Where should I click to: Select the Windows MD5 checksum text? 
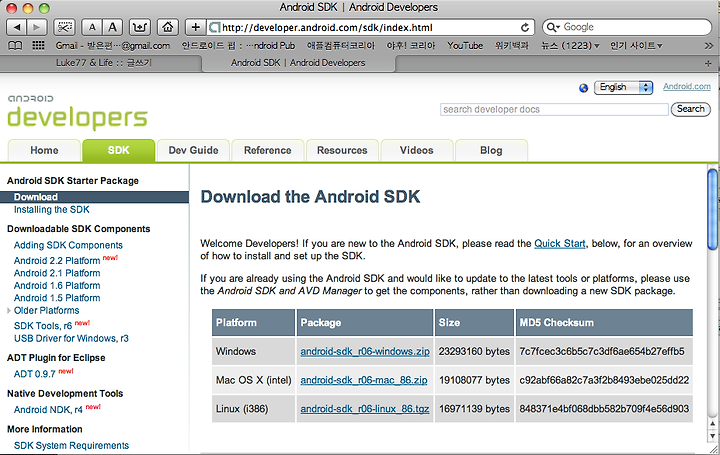click(x=602, y=351)
